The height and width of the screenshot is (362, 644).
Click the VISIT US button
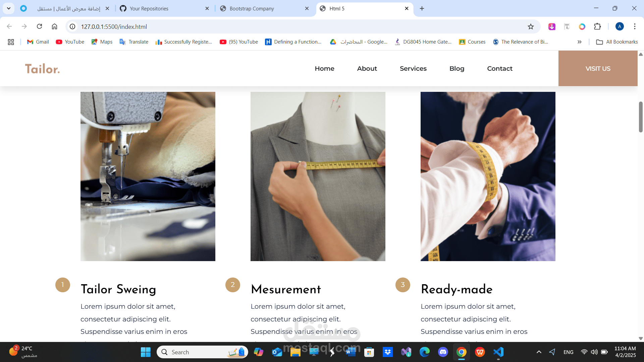598,68
